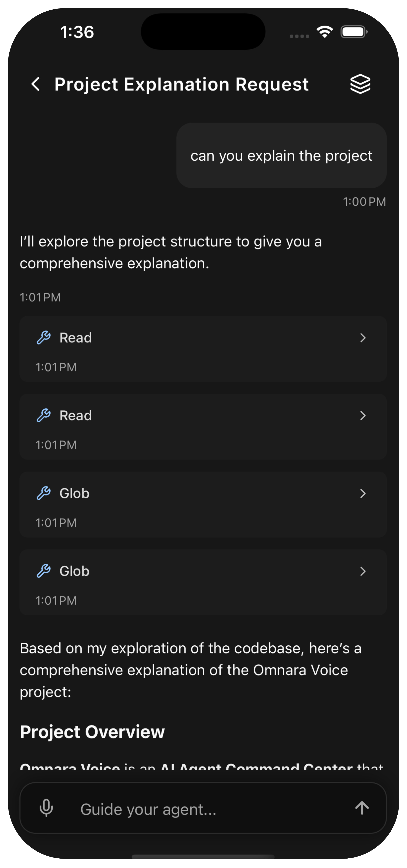Tap the home indicator bar at bottom
This screenshot has width=407, height=868.
(203, 856)
